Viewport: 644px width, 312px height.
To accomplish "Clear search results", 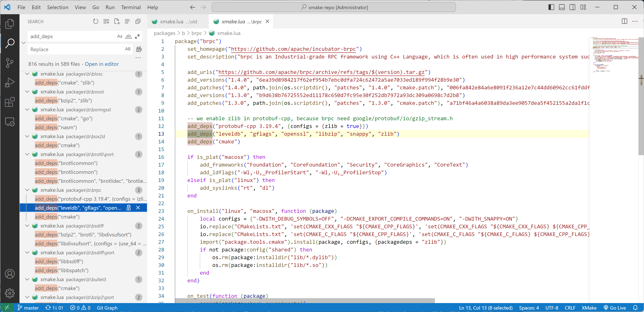I will pos(106,22).
